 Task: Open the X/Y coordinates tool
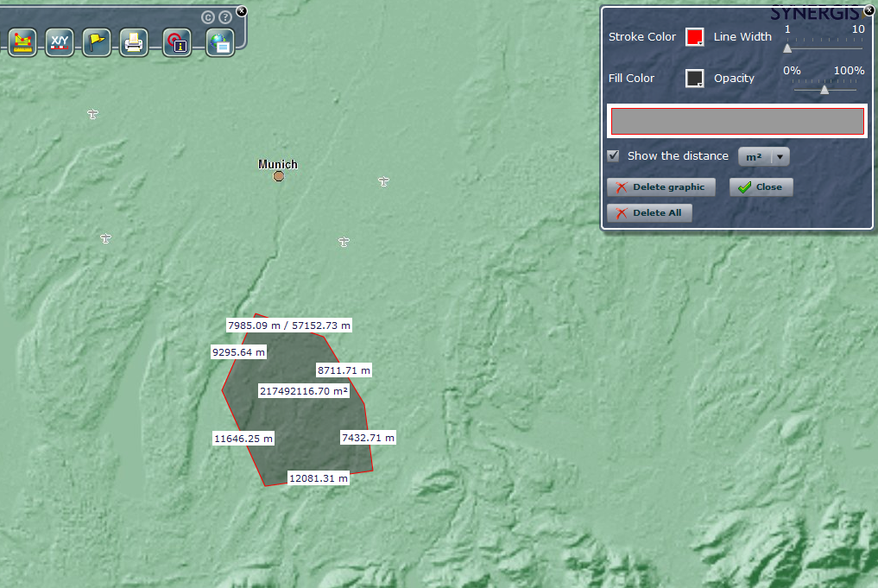pyautogui.click(x=59, y=41)
